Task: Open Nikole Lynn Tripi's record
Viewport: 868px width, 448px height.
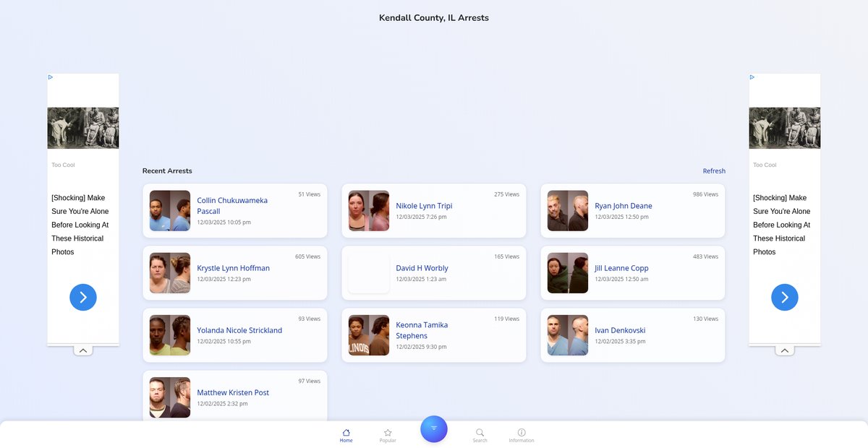Action: click(434, 210)
